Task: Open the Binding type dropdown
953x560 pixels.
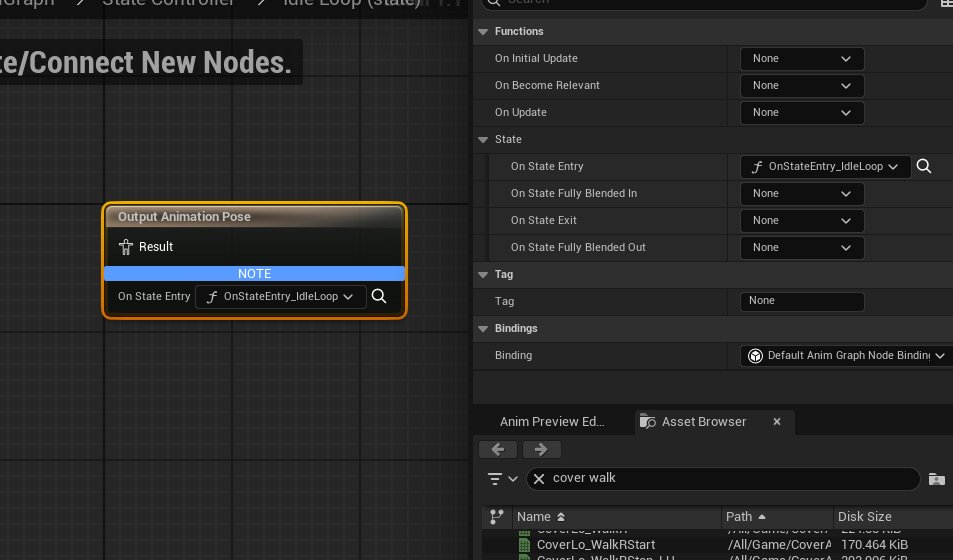Action: [846, 356]
